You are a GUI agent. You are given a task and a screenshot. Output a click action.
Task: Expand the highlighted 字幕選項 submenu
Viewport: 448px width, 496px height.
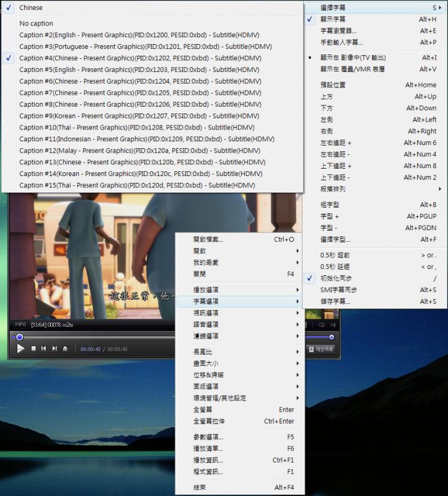click(x=240, y=301)
